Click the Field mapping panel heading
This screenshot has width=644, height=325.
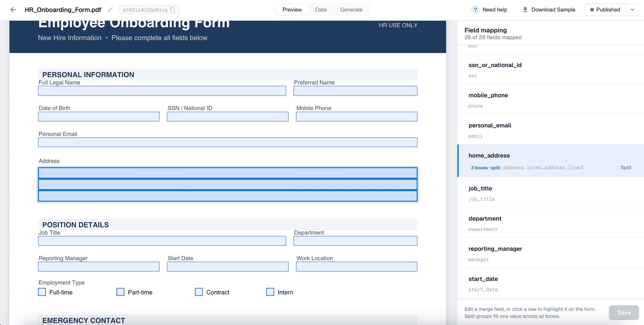coord(486,30)
